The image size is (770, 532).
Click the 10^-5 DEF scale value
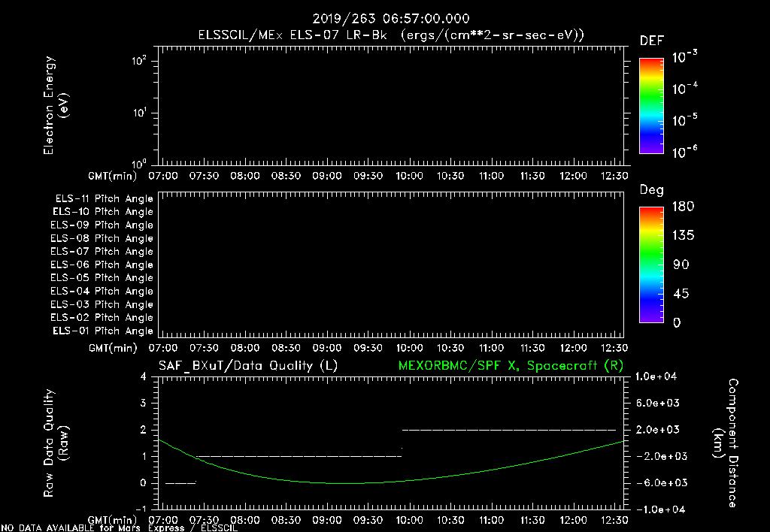[x=684, y=119]
